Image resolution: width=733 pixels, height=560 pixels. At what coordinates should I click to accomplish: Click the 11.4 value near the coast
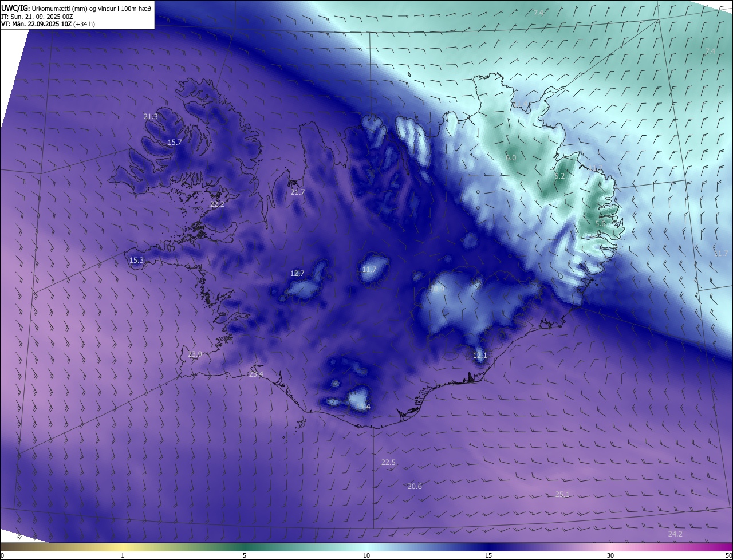363,407
